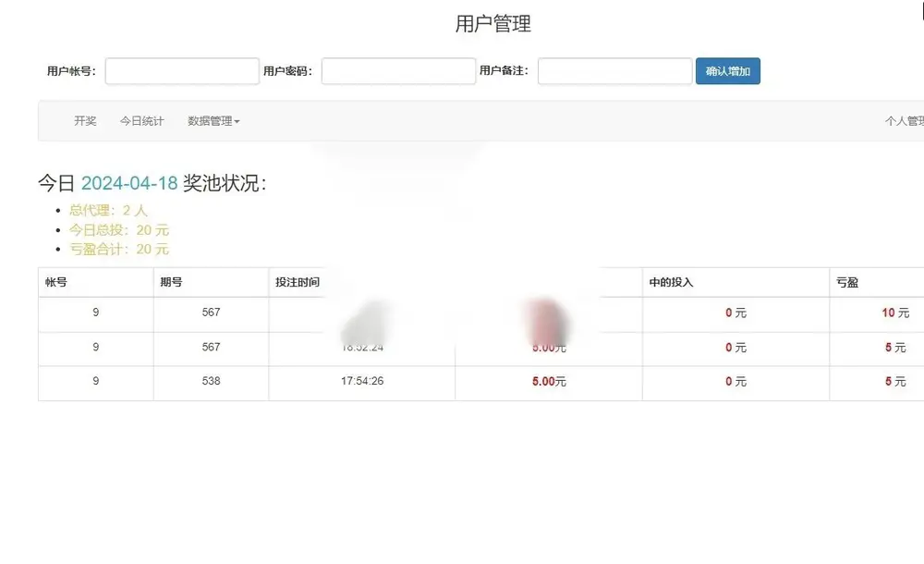Click the 10 元 profit cell
924x564 pixels.
coord(895,313)
